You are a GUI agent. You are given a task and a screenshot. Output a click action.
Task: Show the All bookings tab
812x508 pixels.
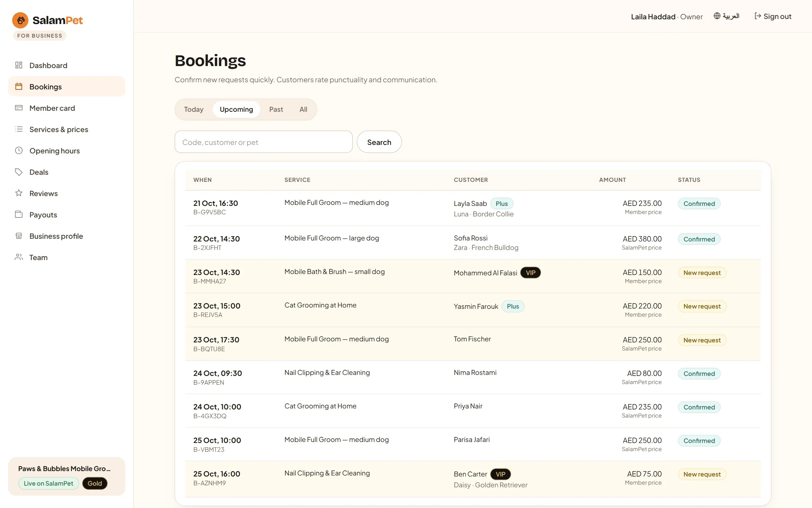303,109
